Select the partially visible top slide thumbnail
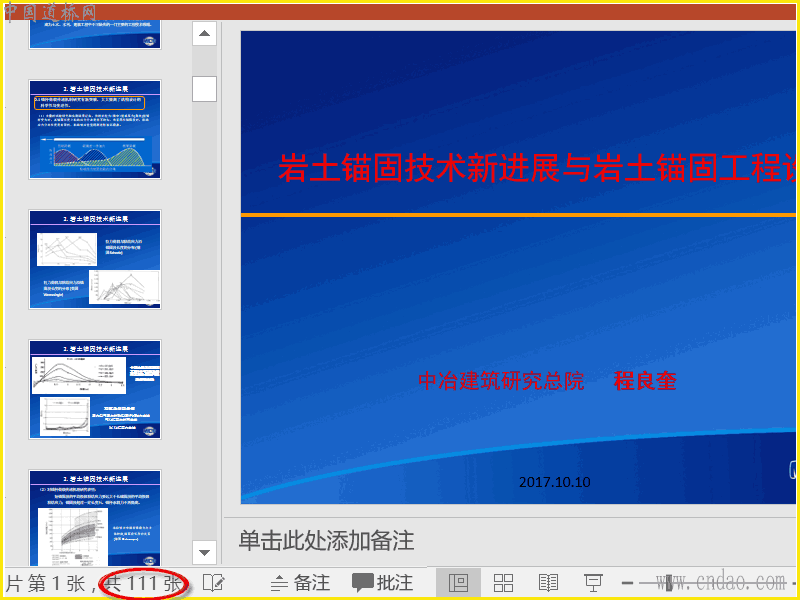Viewport: 800px width, 600px height. tap(95, 35)
